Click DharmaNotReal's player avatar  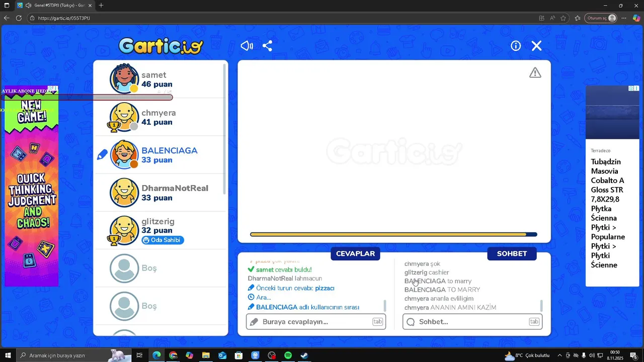[x=124, y=192]
